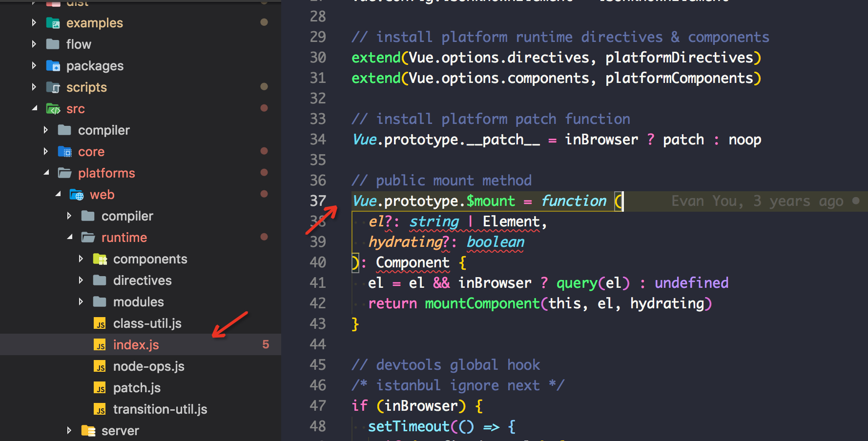Screen dimensions: 868x441
Task: Click the JS icon of index.js
Action: pyautogui.click(x=100, y=344)
